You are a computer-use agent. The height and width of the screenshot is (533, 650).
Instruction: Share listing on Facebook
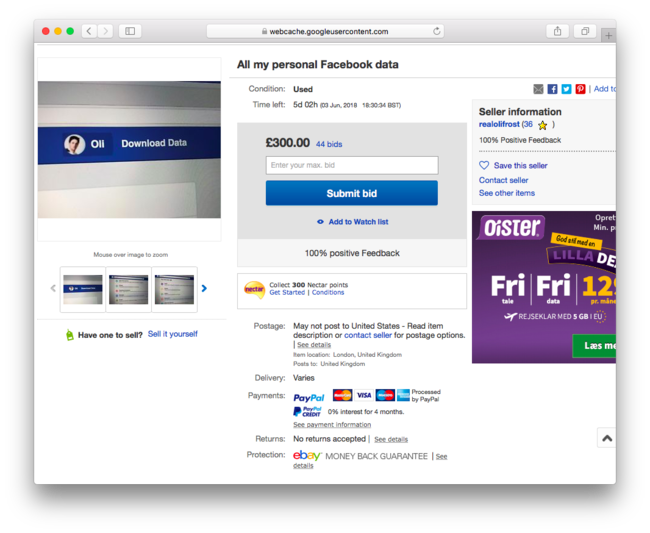(552, 89)
